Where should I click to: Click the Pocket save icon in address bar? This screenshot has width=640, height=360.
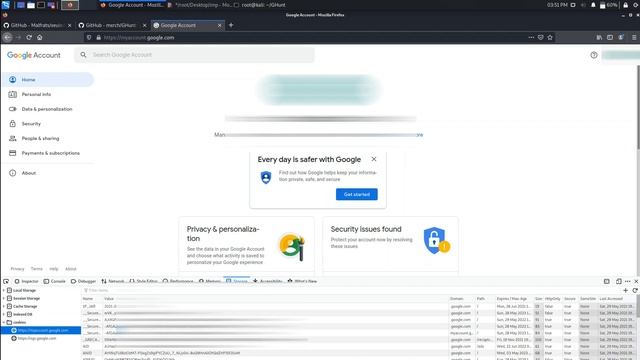(540, 38)
